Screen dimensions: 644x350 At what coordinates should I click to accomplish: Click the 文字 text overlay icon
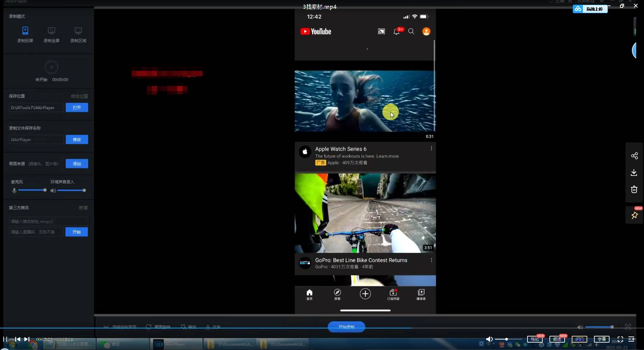(x=213, y=326)
